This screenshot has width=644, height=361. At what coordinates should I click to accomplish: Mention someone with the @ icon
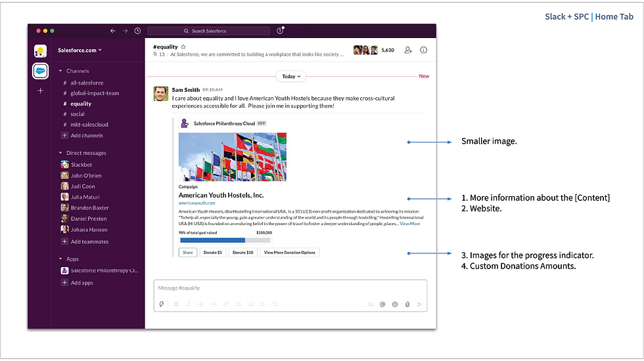(x=382, y=305)
